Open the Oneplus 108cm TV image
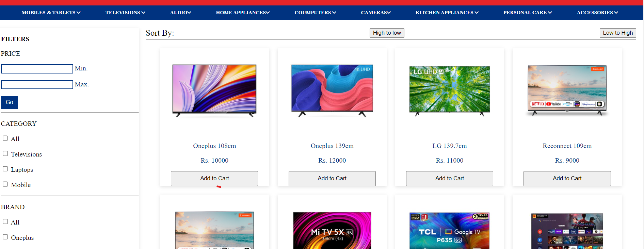The image size is (644, 249). pos(214,91)
